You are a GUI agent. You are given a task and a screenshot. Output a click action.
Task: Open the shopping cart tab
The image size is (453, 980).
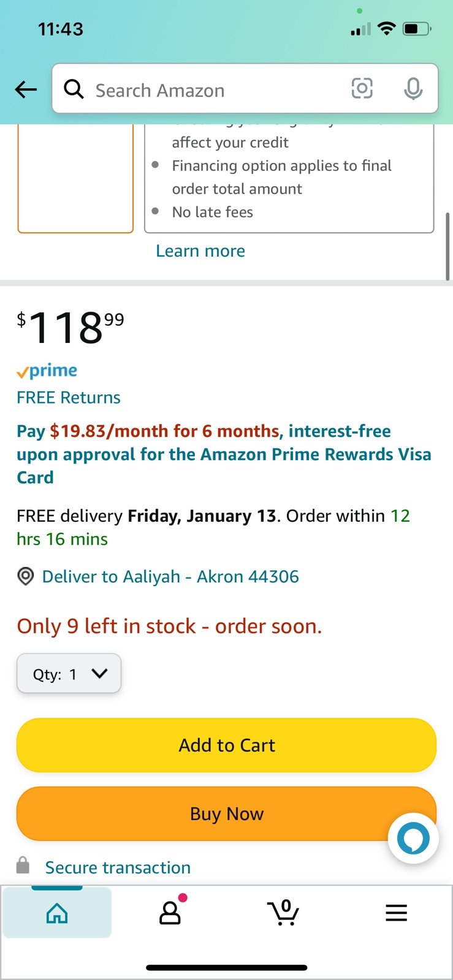coord(283,913)
